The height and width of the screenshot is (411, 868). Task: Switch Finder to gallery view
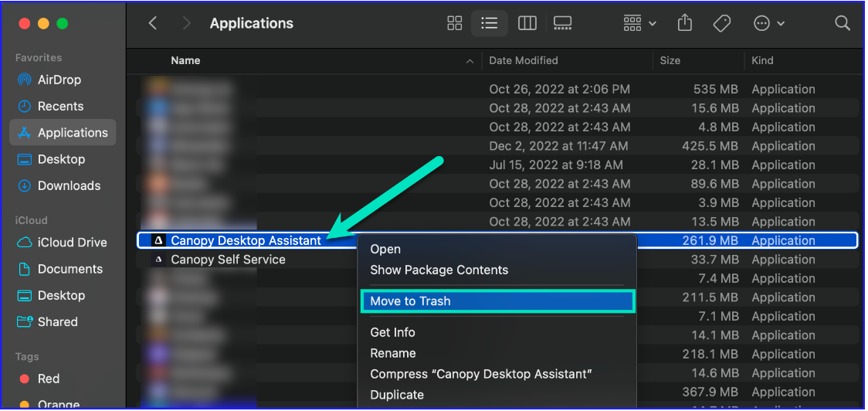point(562,23)
